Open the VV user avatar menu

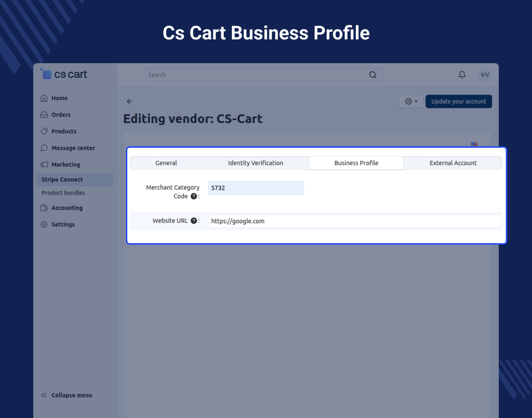(x=485, y=75)
